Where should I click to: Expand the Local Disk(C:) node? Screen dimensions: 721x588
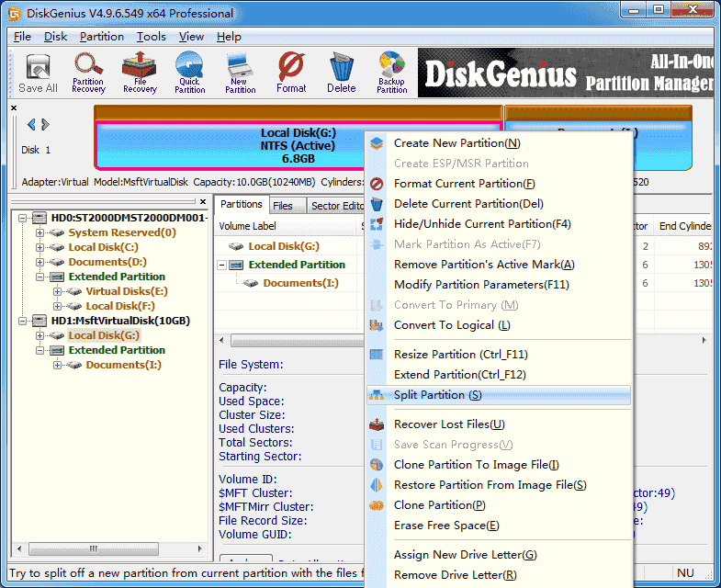tap(40, 247)
